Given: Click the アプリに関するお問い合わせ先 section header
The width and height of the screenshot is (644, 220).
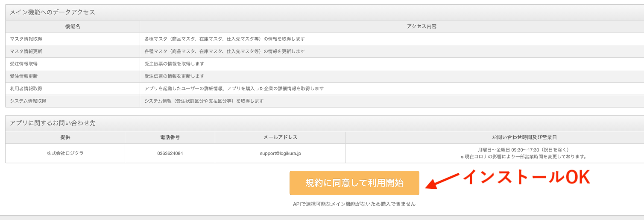Looking at the screenshot, I should pyautogui.click(x=53, y=123).
